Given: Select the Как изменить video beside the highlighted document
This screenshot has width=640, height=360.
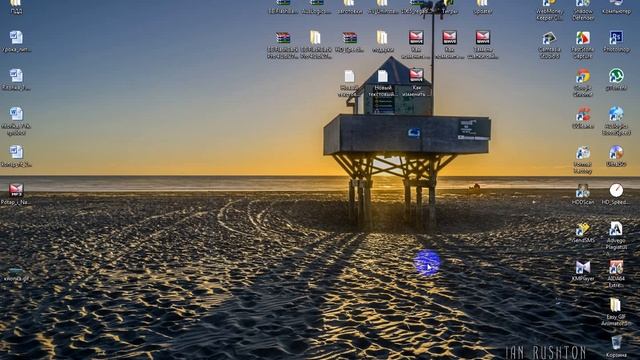Looking at the screenshot, I should 416,83.
